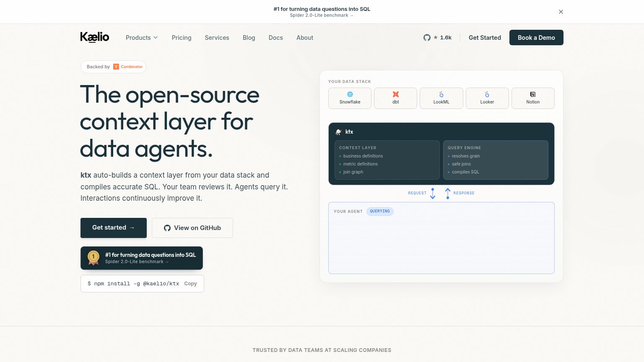Select the Notion icon card

point(533,98)
